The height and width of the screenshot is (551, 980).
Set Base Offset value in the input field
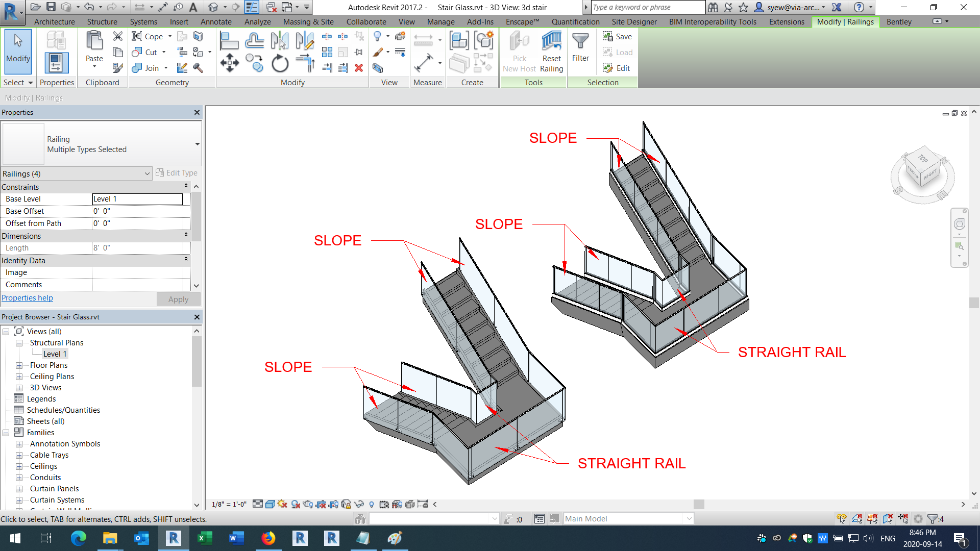pos(137,211)
